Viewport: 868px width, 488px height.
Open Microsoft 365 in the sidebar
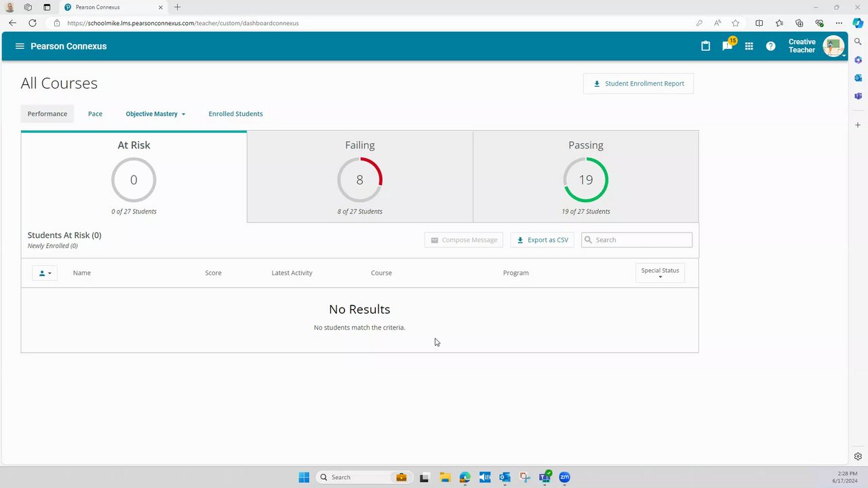coord(858,60)
